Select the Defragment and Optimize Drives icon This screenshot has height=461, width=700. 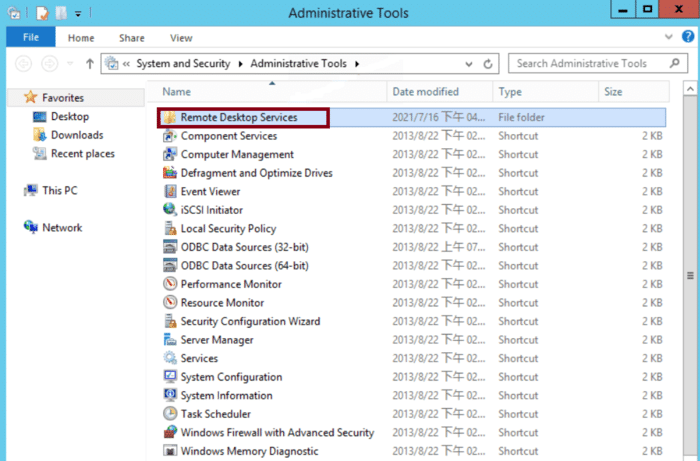(170, 173)
